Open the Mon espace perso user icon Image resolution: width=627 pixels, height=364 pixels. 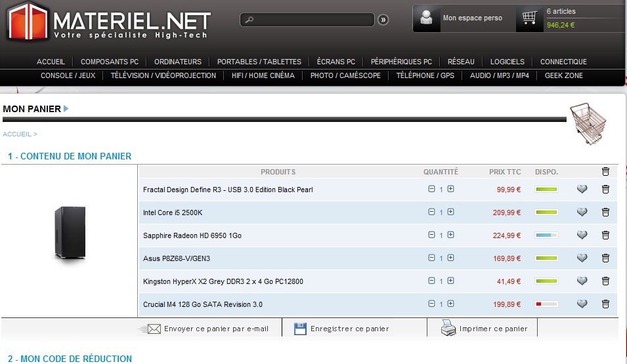click(427, 18)
